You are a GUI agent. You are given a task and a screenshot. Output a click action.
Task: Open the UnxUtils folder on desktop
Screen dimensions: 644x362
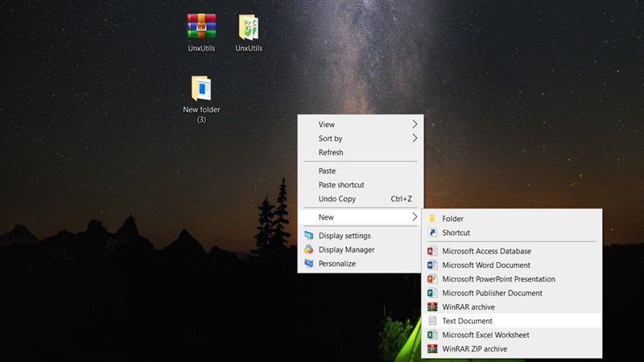(249, 27)
